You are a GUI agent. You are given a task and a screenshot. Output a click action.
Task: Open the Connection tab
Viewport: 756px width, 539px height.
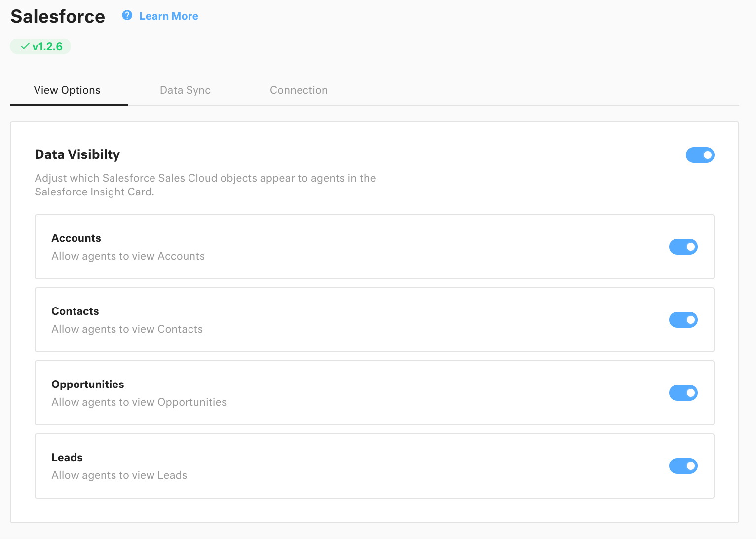click(x=299, y=90)
